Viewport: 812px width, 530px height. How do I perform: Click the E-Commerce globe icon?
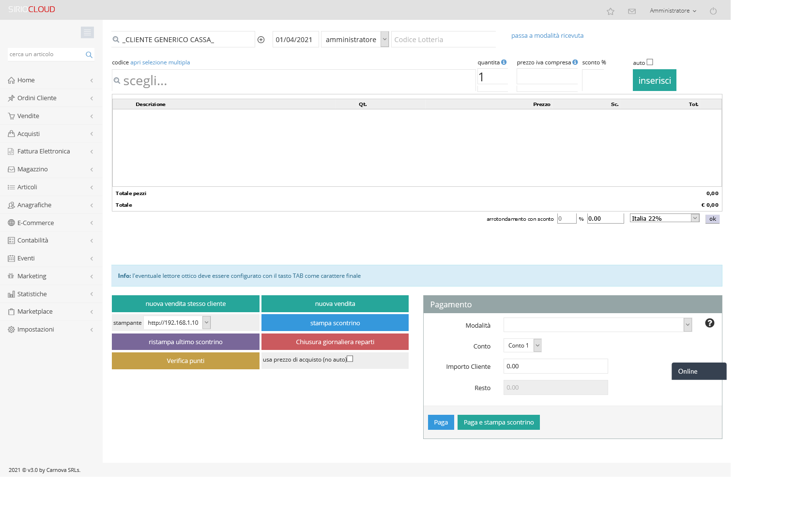click(11, 223)
